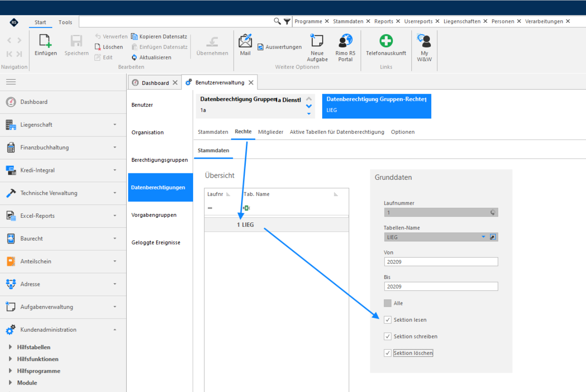Open the lookup icon beside Tabellen-Name
Image resolution: width=586 pixels, height=392 pixels.
[x=493, y=237]
